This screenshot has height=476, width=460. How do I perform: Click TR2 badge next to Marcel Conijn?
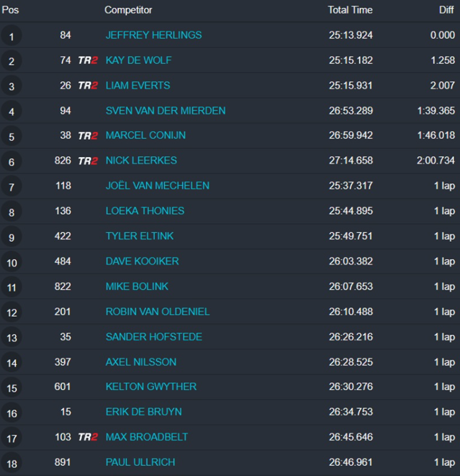point(88,135)
